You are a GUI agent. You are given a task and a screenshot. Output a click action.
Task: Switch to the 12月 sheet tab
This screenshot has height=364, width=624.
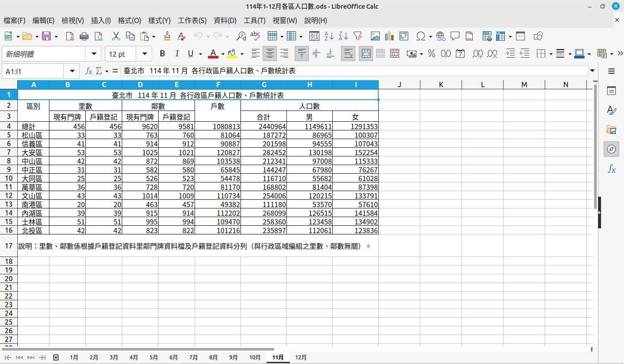301,357
